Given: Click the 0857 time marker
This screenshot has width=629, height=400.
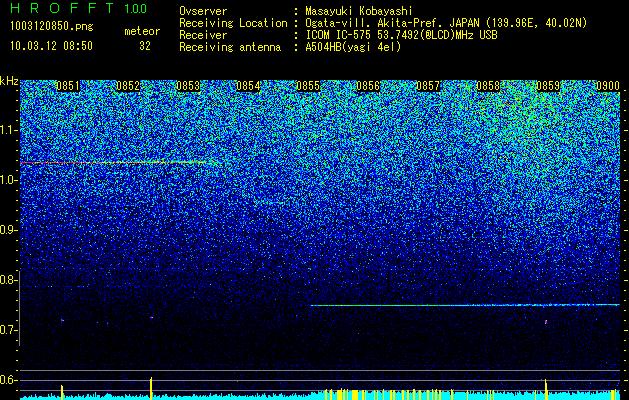Looking at the screenshot, I should pos(428,86).
